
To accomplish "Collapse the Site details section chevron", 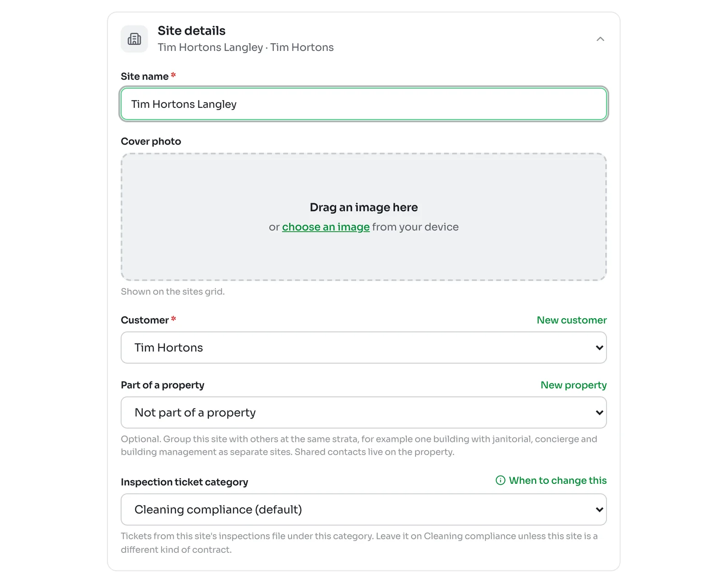I will [600, 39].
